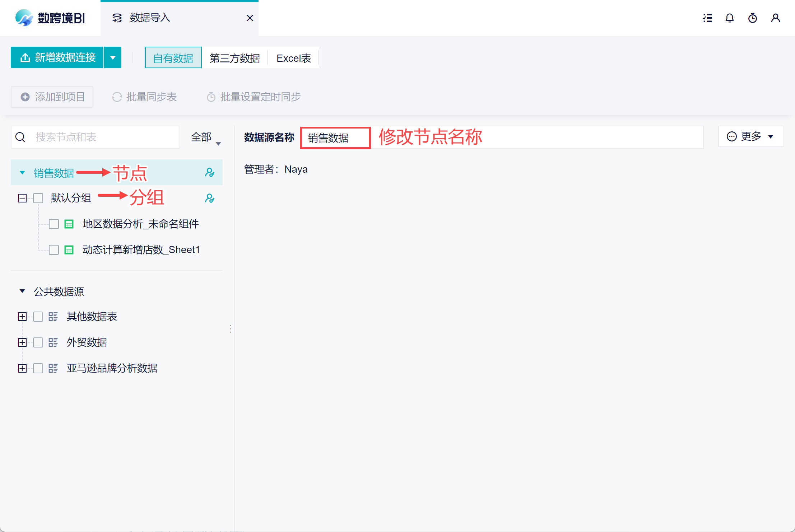This screenshot has width=795, height=532.
Task: Check the 地区数据分析_未命名组件 checkbox
Action: [x=54, y=224]
